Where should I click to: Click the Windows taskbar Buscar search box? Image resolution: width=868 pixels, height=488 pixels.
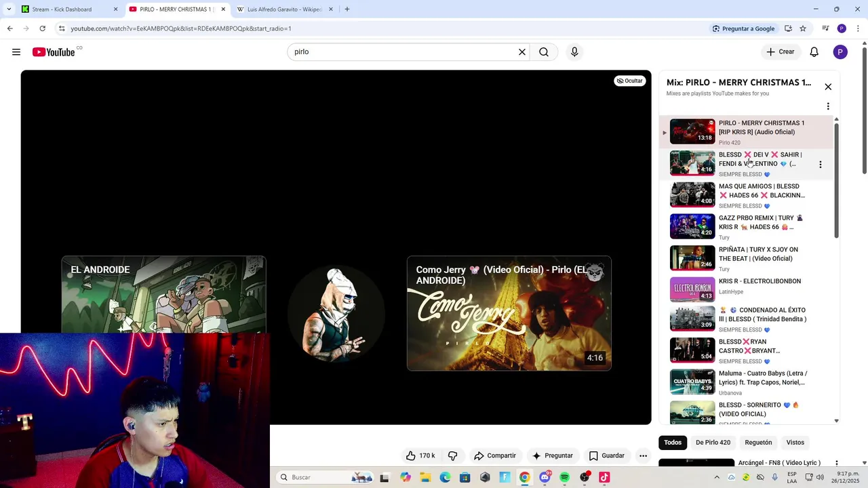325,477
